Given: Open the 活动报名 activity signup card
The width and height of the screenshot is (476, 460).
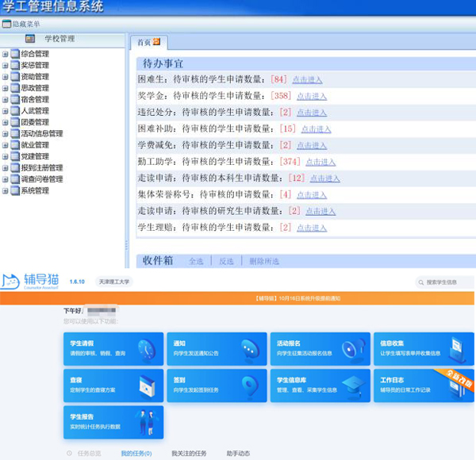Looking at the screenshot, I should coord(319,348).
